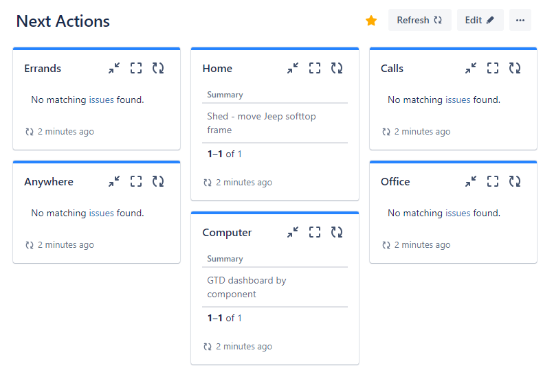This screenshot has height=392, width=554.
Task: Minimize the Errands gadget
Action: coord(114,68)
